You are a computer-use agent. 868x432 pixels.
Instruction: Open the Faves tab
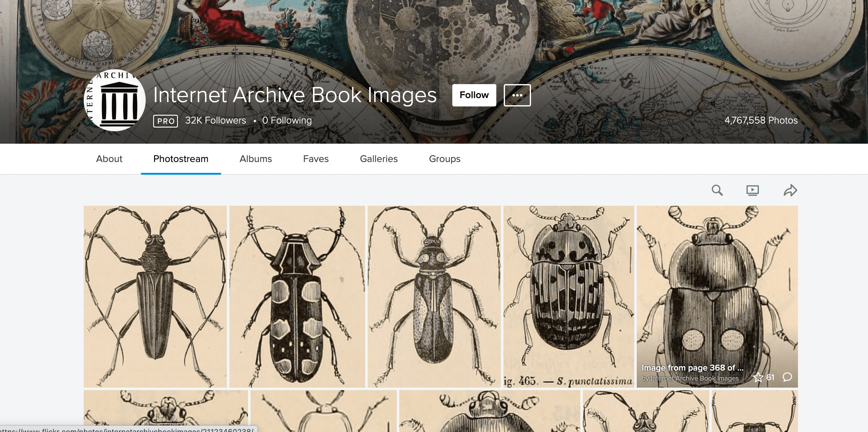click(x=316, y=159)
